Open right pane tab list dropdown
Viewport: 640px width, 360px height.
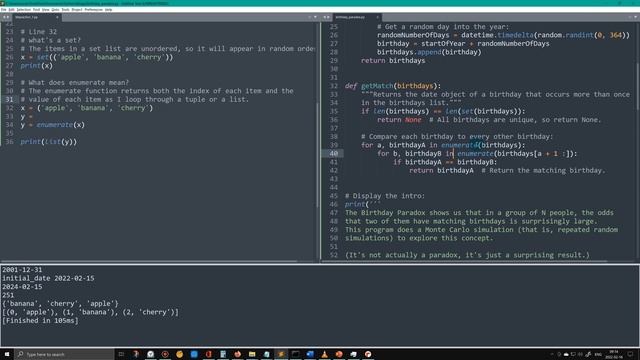point(636,17)
